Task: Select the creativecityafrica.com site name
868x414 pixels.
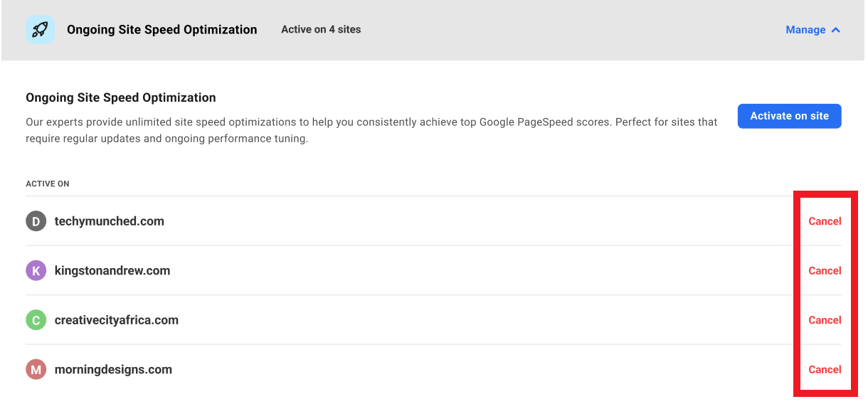Action: pyautogui.click(x=117, y=320)
